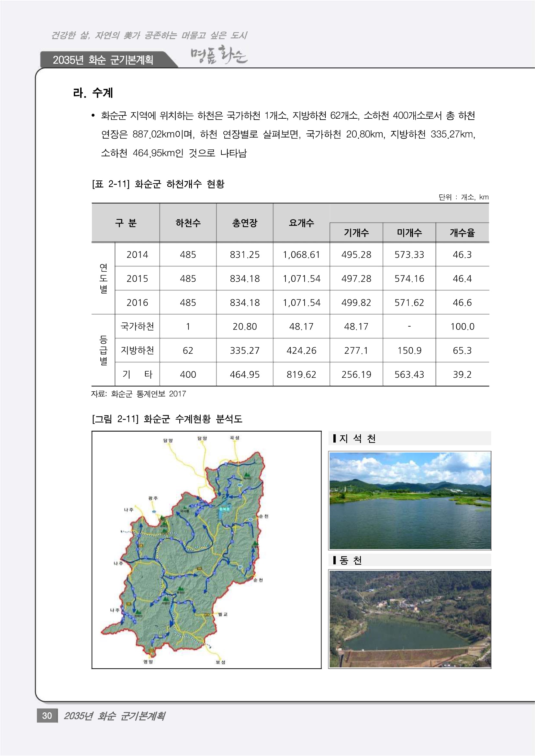Select the '벌교' label on the map
Viewport: 535px width, 756px height.
223,614
